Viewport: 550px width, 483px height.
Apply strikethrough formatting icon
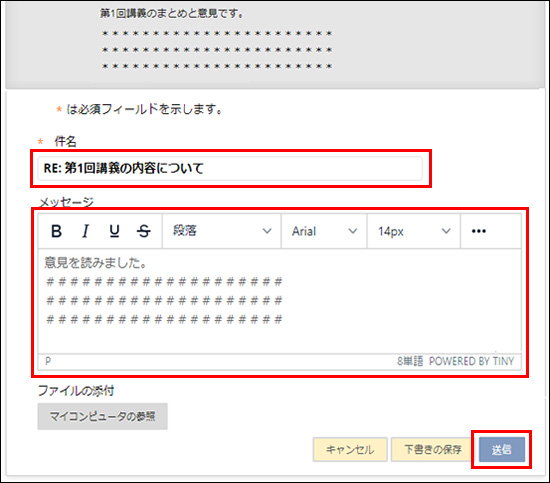(143, 231)
